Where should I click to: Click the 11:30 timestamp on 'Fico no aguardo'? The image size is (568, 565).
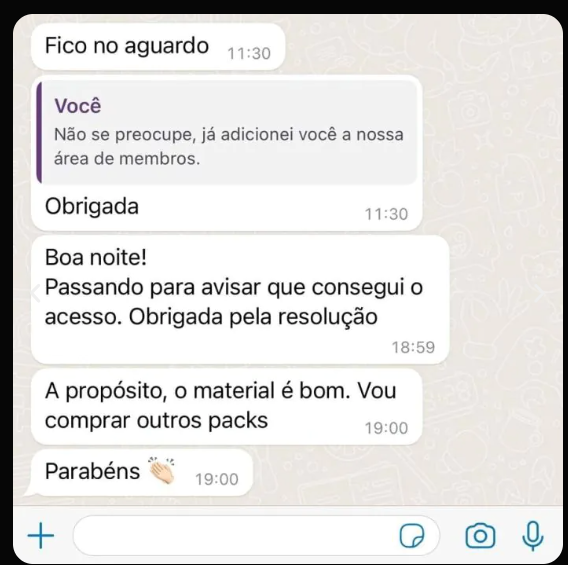pos(249,54)
